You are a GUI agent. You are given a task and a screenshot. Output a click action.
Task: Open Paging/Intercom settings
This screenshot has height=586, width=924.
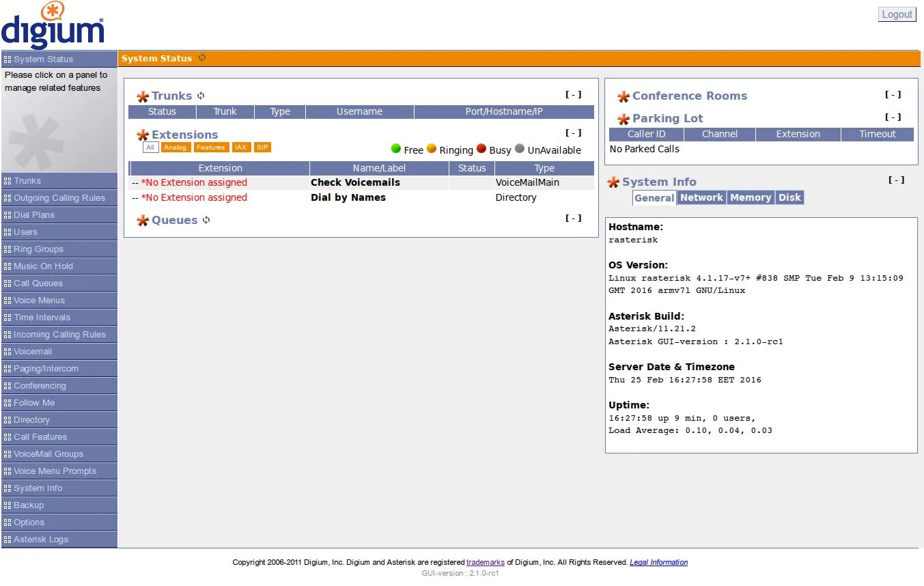(59, 369)
